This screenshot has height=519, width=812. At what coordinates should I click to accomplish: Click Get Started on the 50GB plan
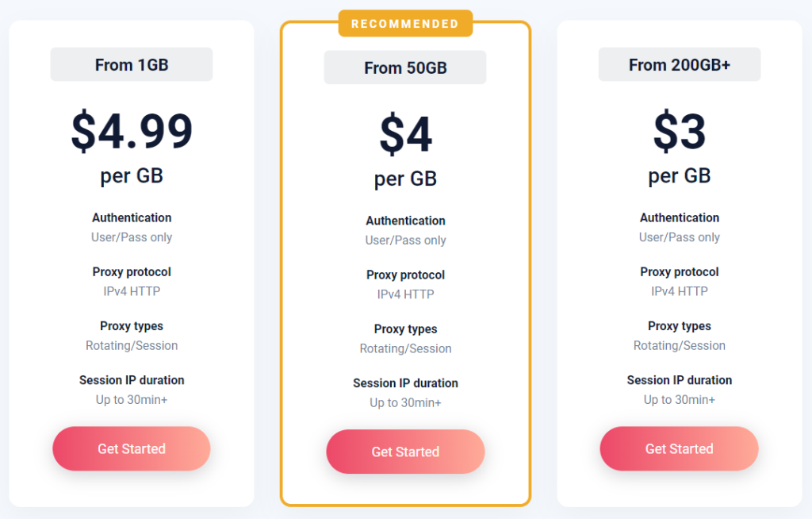[405, 452]
